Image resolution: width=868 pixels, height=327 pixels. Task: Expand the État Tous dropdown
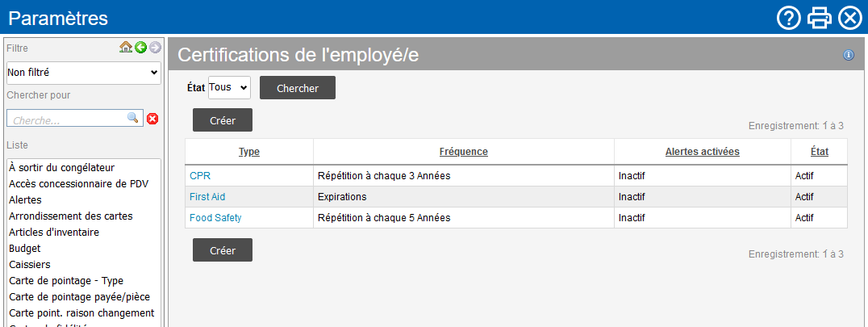pos(229,87)
